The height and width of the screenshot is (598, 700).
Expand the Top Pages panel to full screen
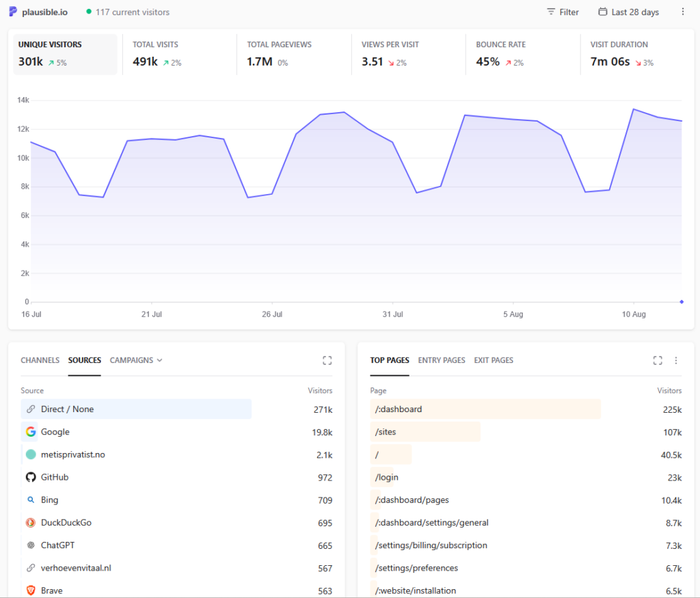click(x=658, y=361)
